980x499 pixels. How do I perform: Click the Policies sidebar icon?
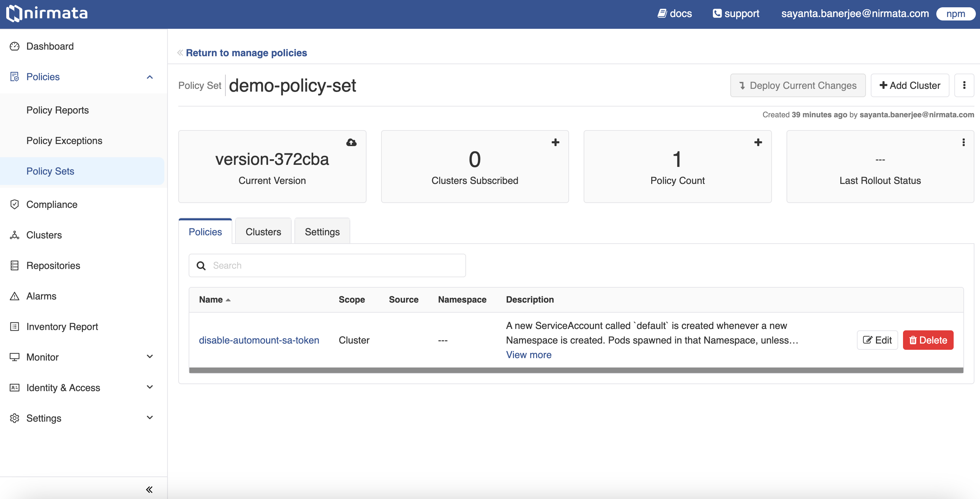coord(15,77)
